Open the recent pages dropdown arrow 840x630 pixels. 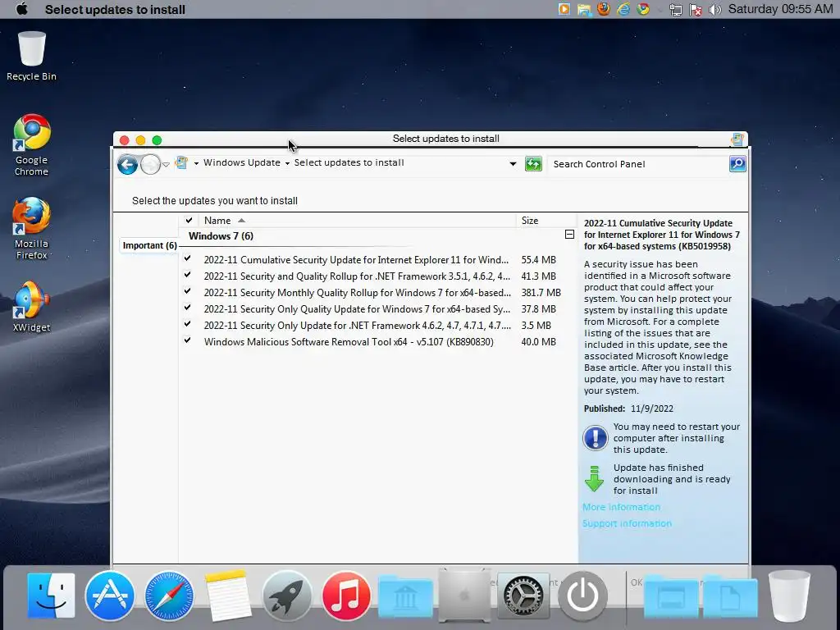coord(166,164)
